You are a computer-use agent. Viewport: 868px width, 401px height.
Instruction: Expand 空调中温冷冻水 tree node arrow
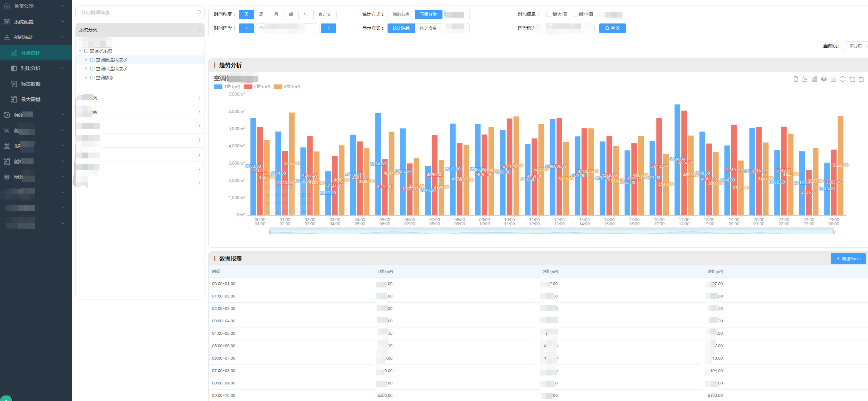[86, 69]
